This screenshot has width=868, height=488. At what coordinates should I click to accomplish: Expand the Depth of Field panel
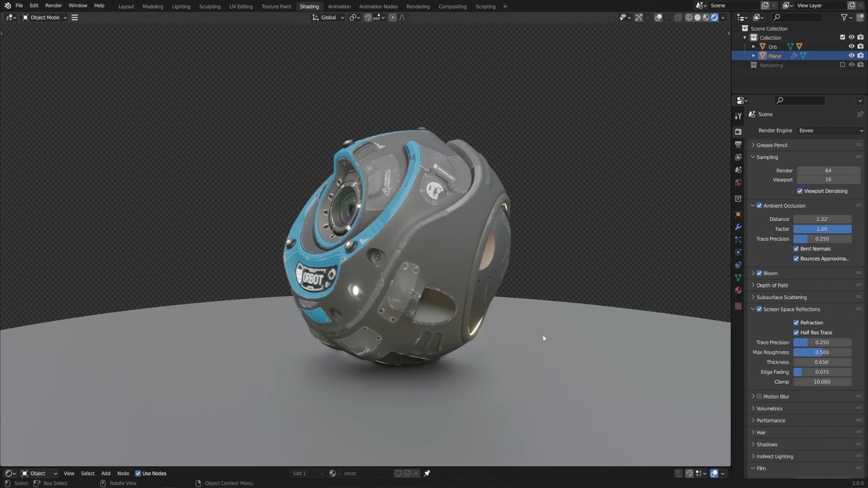point(772,285)
